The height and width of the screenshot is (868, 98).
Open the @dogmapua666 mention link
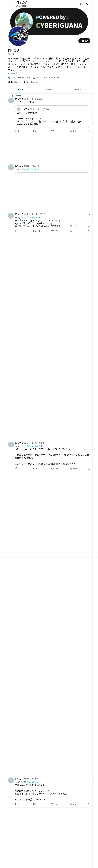click(x=35, y=446)
